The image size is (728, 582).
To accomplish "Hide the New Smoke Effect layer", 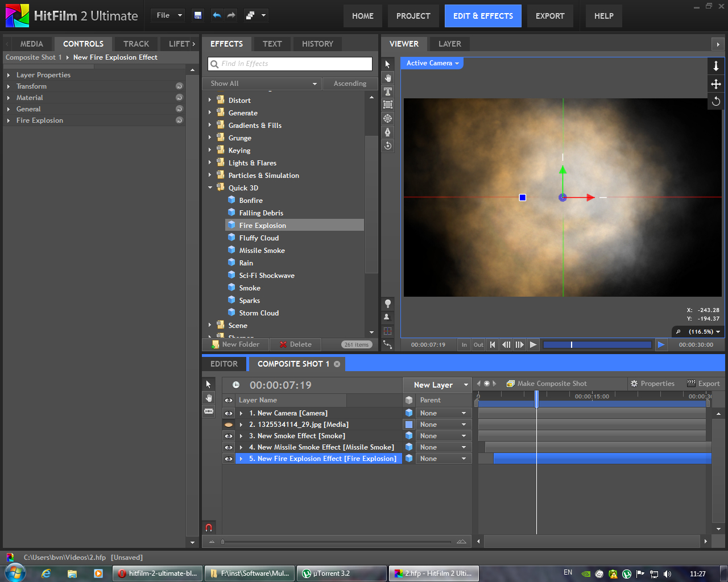I will [229, 436].
